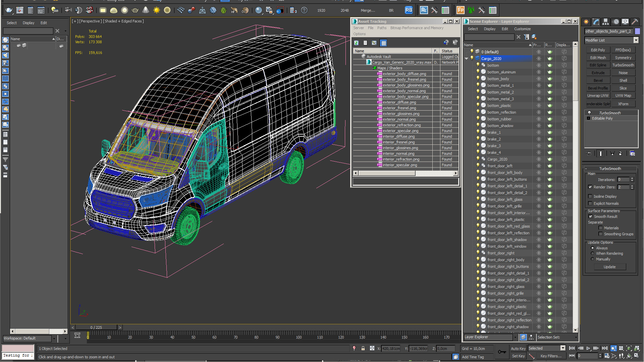644x362 pixels.
Task: Uncheck Smooth Result checkbox
Action: pyautogui.click(x=590, y=217)
